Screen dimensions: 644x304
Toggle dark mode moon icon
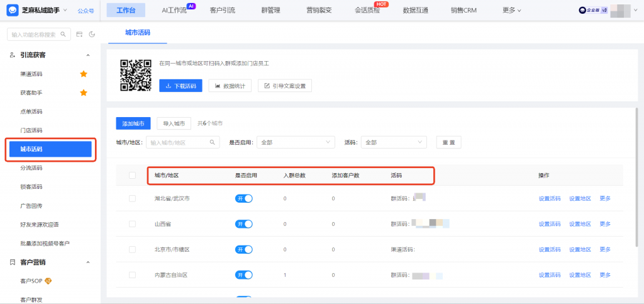pyautogui.click(x=92, y=34)
